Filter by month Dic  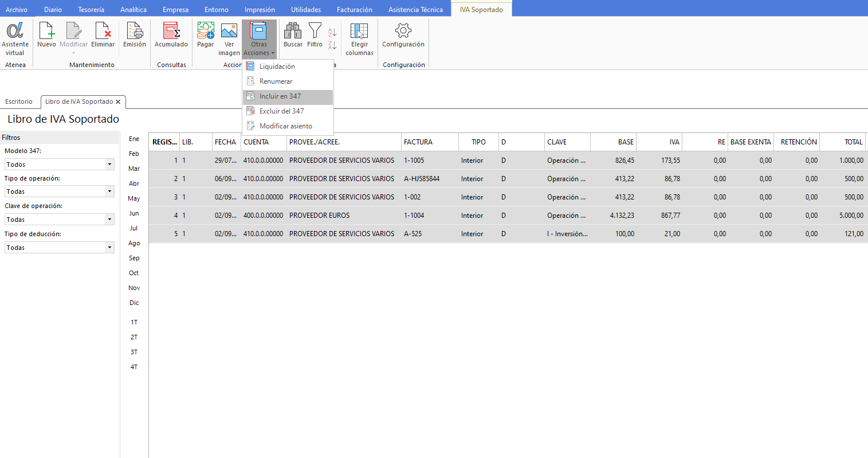[134, 303]
